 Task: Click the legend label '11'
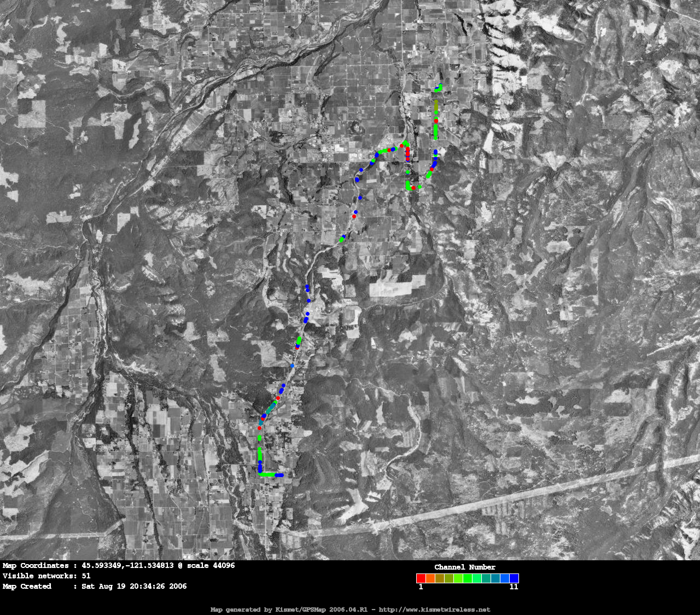click(x=514, y=587)
